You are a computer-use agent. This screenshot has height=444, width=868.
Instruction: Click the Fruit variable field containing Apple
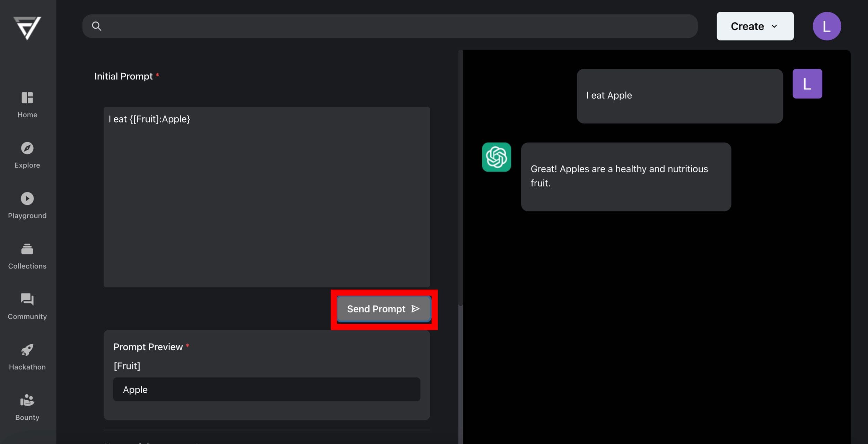click(266, 389)
